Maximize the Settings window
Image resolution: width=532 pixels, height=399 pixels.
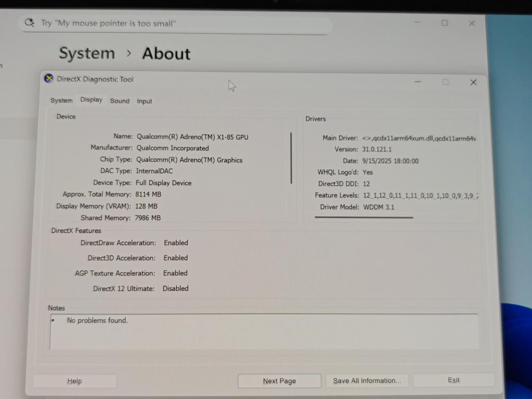click(x=444, y=23)
